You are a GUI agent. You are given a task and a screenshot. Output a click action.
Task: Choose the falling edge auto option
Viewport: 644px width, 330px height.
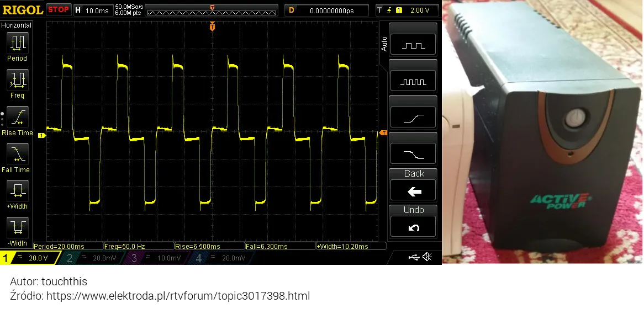click(413, 153)
